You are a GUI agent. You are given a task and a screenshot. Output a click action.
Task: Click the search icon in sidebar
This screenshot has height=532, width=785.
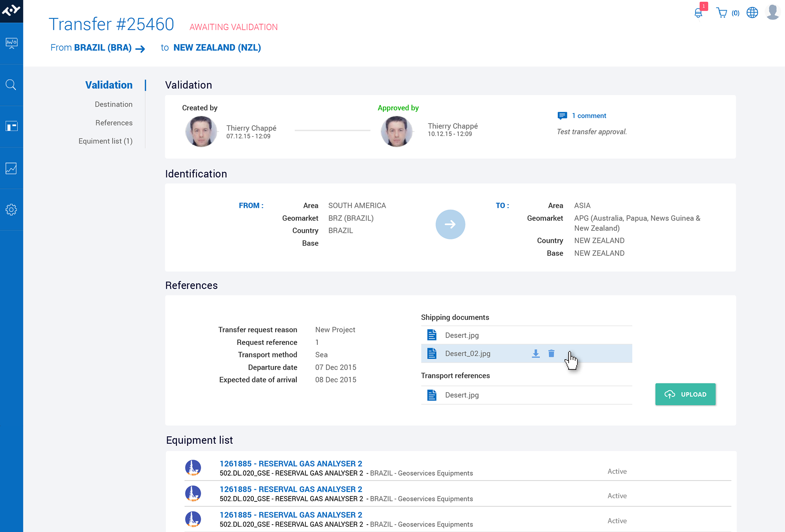pos(11,85)
